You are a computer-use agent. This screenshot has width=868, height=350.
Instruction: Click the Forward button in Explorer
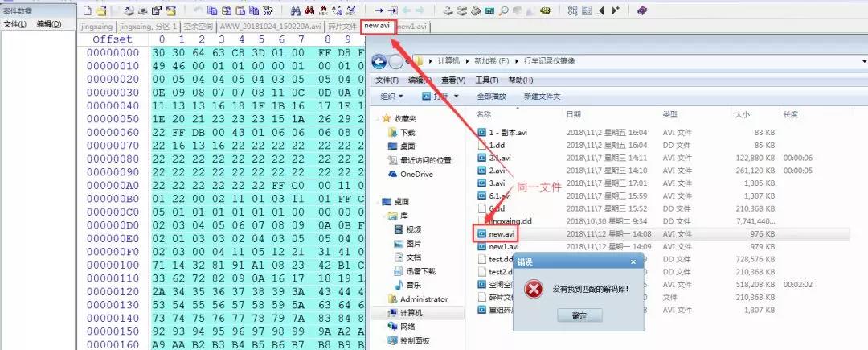click(395, 61)
